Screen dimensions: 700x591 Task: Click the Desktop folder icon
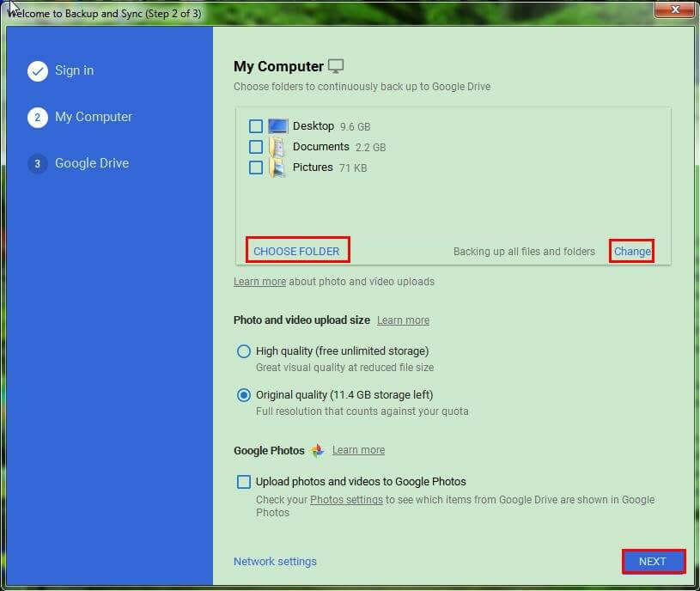(x=277, y=125)
